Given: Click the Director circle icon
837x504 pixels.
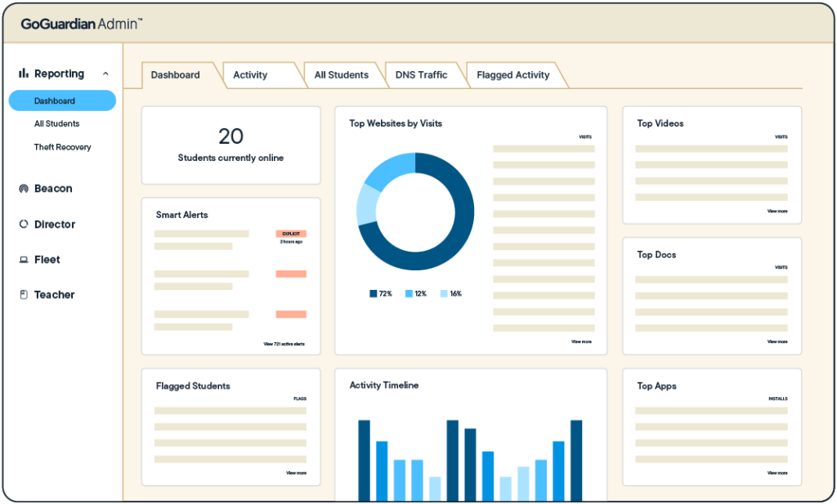Looking at the screenshot, I should click(x=24, y=224).
